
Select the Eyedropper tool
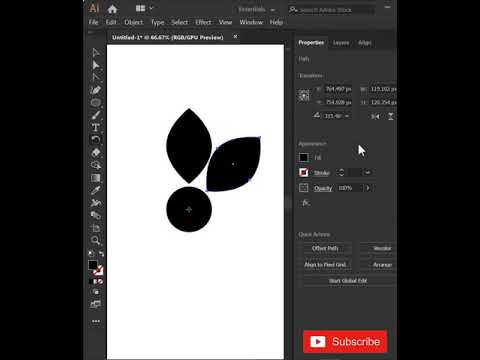96,190
